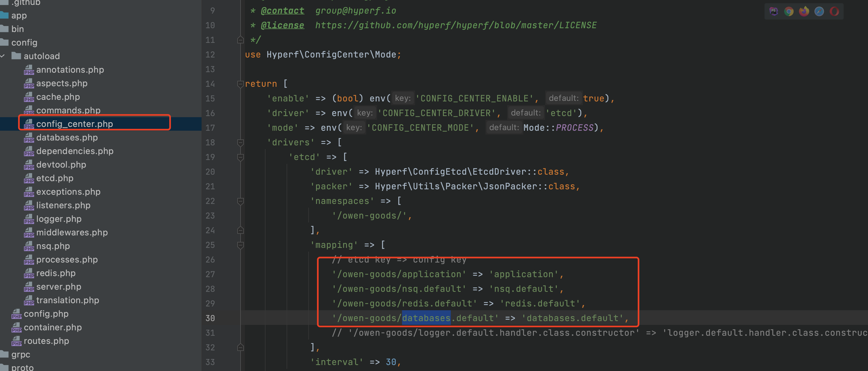Click the @contact tag in the doc comment
This screenshot has height=371, width=868.
pyautogui.click(x=282, y=11)
